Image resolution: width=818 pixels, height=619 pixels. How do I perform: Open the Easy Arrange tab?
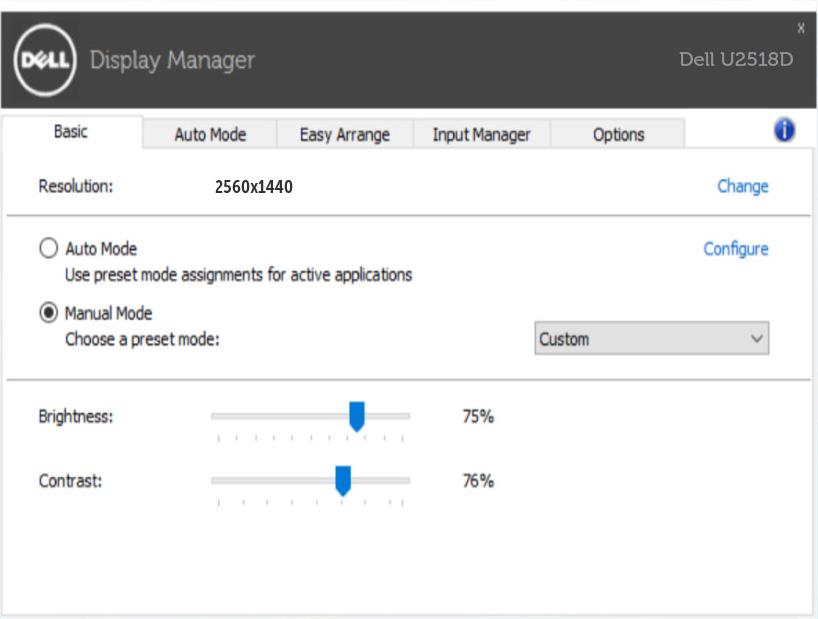pyautogui.click(x=345, y=135)
